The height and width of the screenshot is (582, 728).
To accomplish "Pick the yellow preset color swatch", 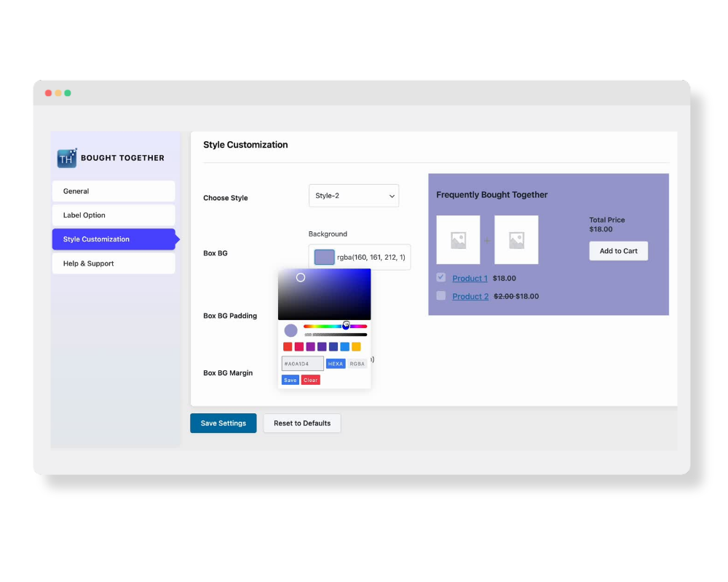I will coord(356,347).
